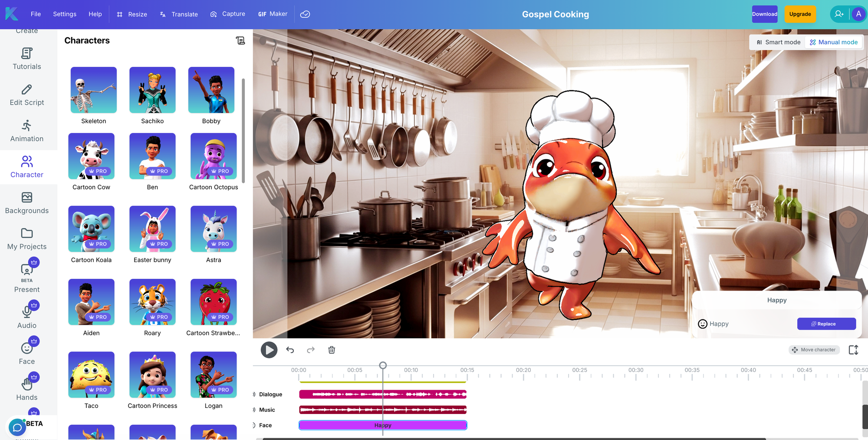Open the Settings menu
The image size is (868, 440).
[64, 14]
